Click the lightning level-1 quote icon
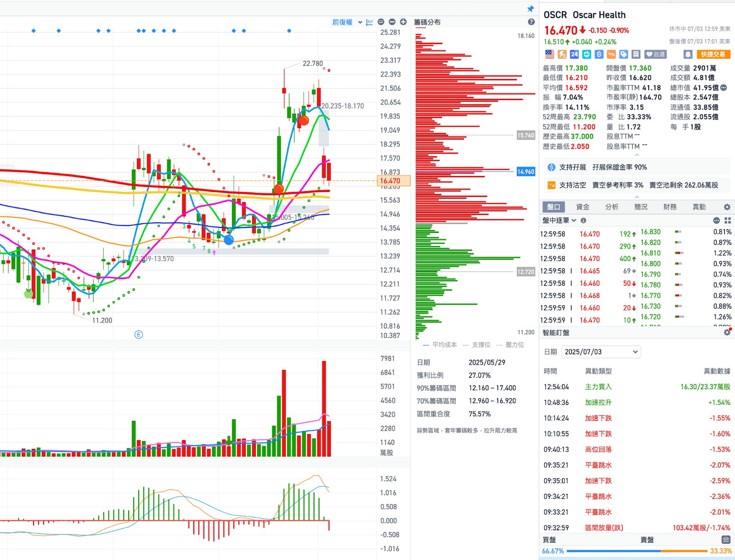Screen dimensions: 735x560 tap(562, 54)
